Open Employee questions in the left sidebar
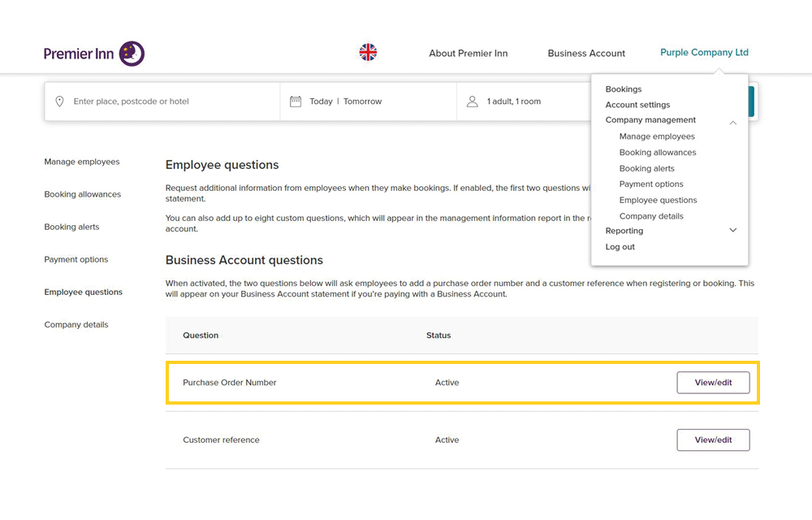This screenshot has height=520, width=812. coord(84,292)
